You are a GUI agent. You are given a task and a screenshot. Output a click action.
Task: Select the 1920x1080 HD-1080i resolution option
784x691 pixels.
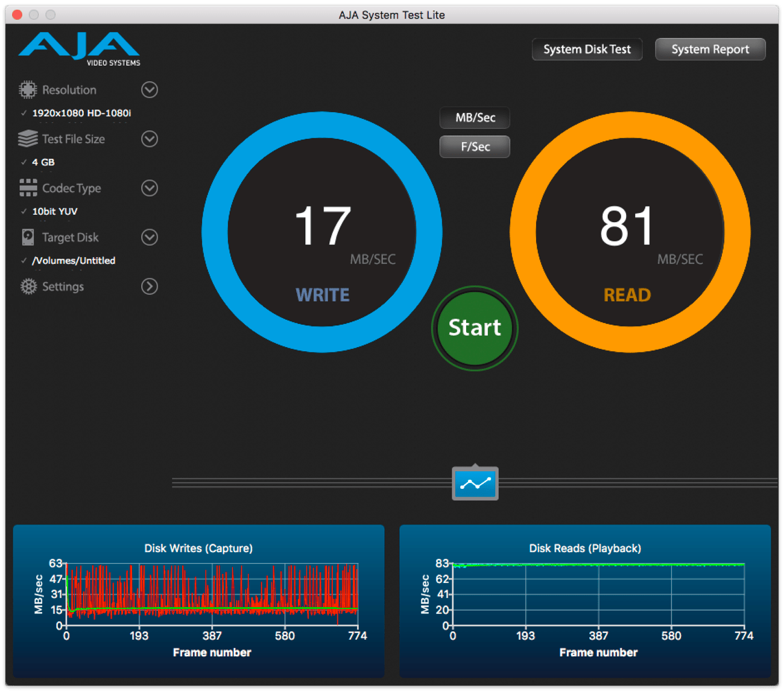[81, 113]
